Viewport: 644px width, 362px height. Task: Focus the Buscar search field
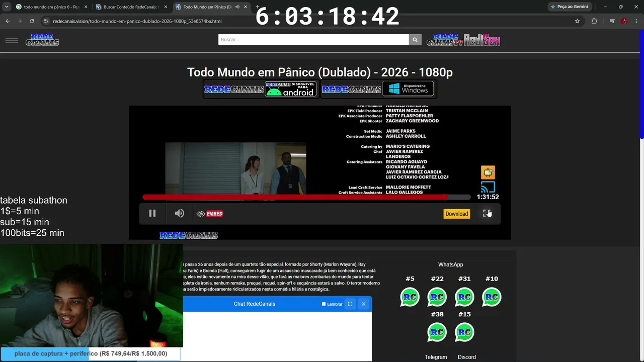pos(313,39)
